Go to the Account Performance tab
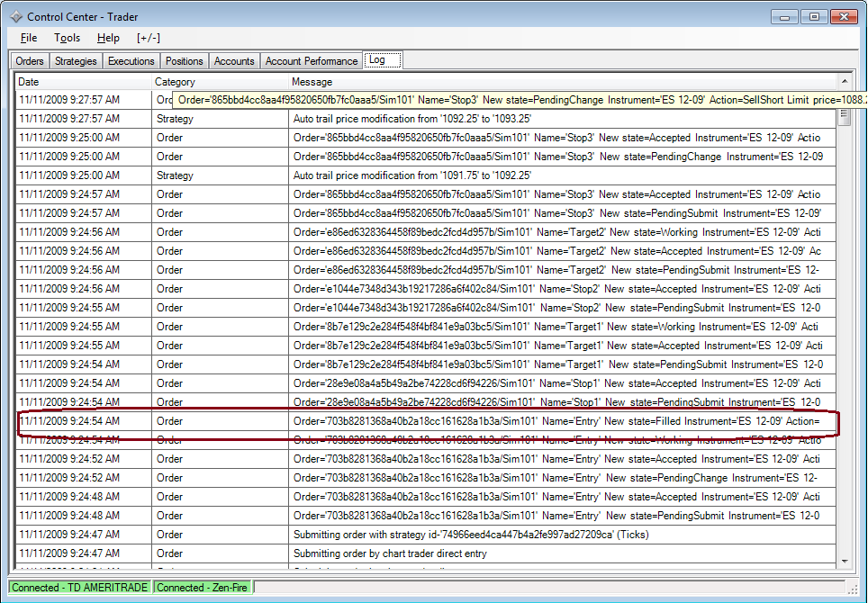Screen dimensions: 868x603 click(x=312, y=61)
